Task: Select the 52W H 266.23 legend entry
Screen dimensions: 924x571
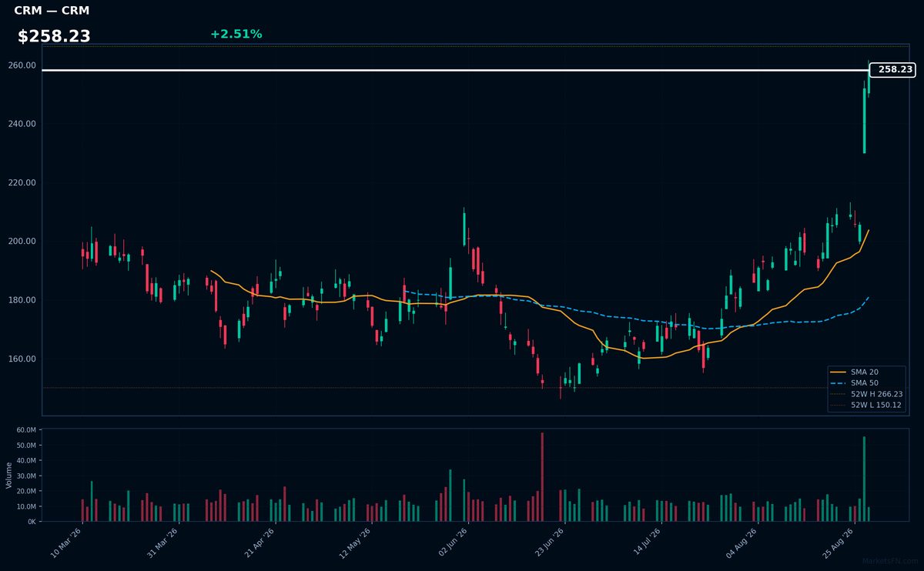Action: click(x=867, y=394)
